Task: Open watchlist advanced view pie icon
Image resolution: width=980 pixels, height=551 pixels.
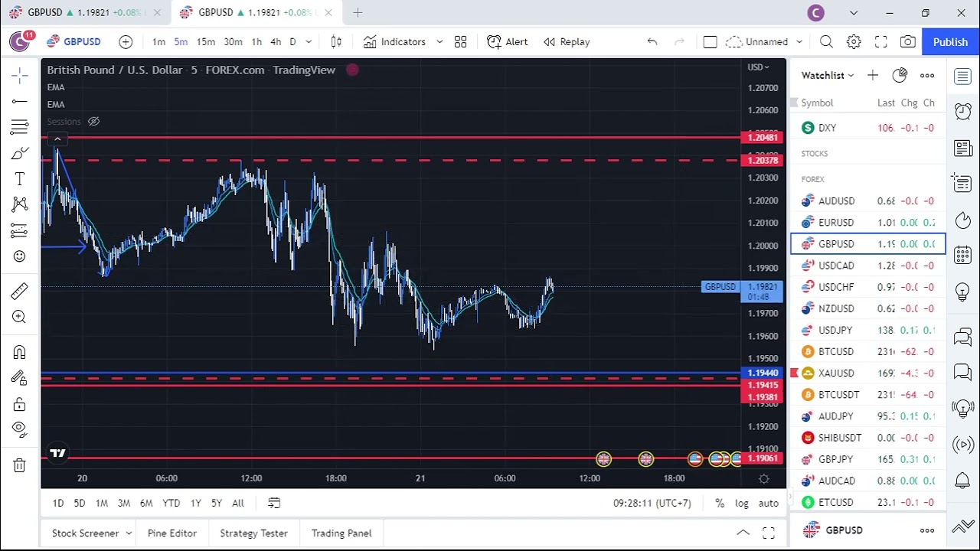Action: [900, 75]
